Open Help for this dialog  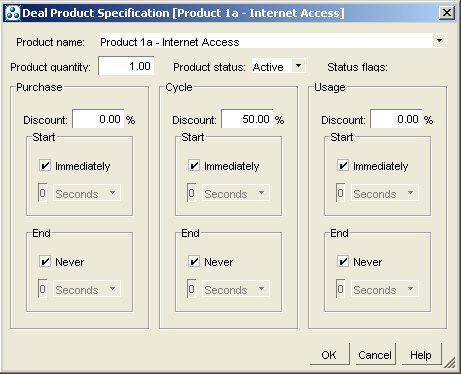pos(421,355)
